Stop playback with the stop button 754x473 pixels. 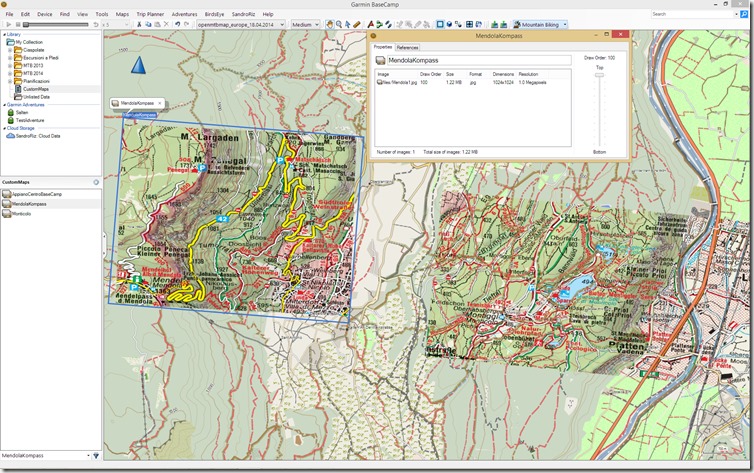point(18,24)
